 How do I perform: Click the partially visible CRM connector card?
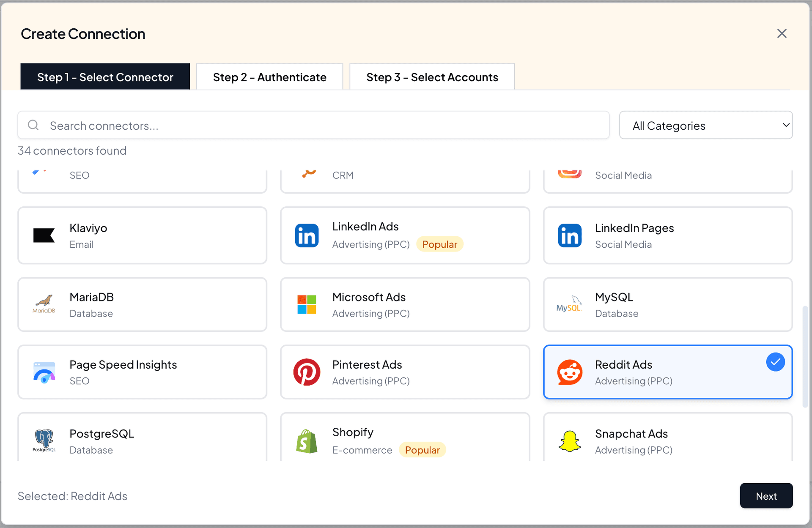click(405, 181)
